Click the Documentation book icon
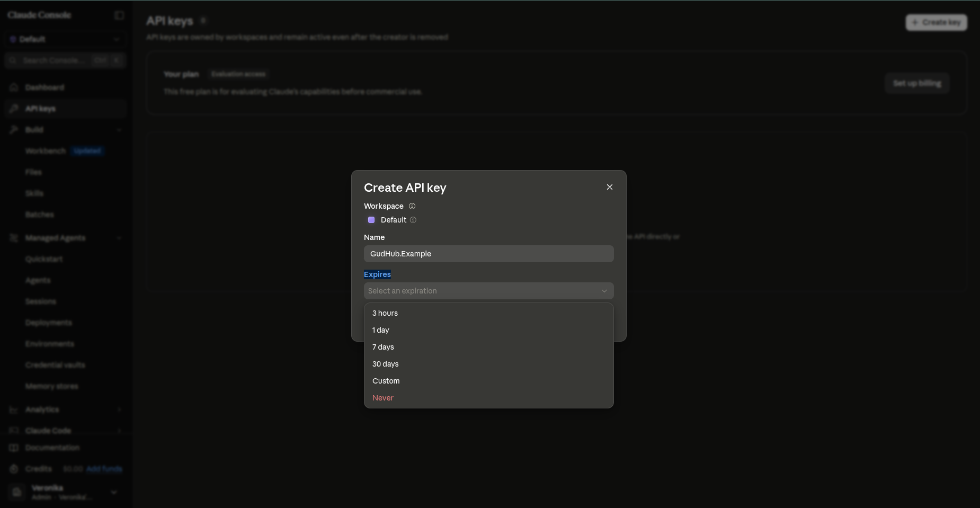This screenshot has width=980, height=508. coord(14,448)
